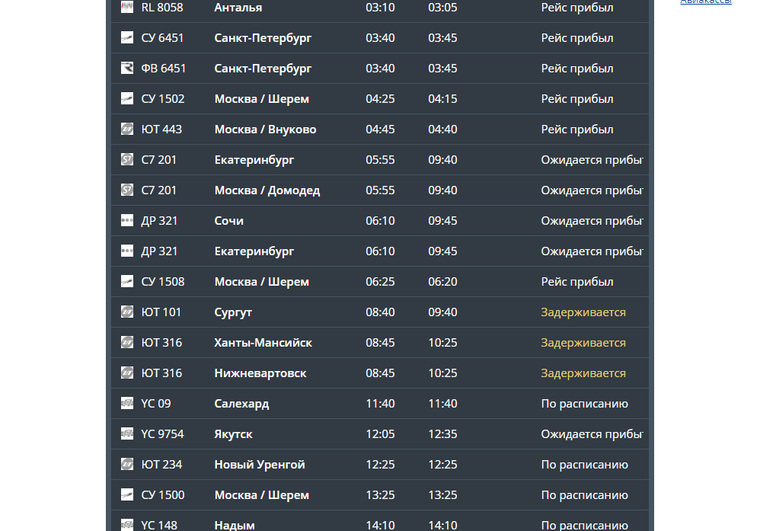Select the delayed status of the Ханты-Мансийск flight

coord(583,343)
